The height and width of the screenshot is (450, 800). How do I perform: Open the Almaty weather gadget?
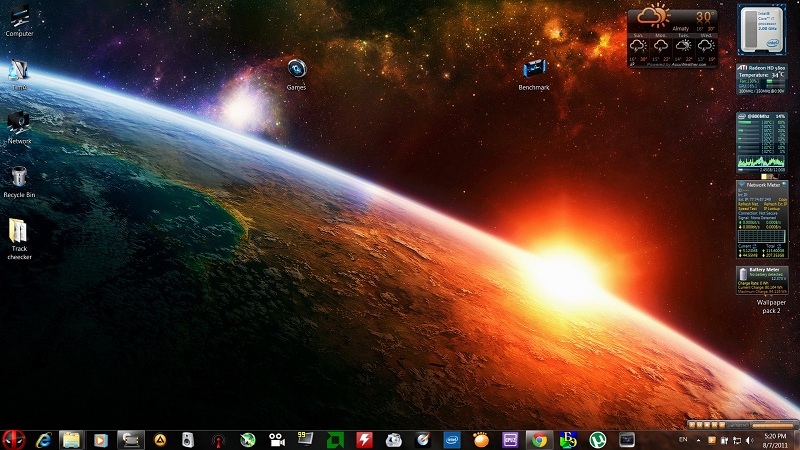672,38
